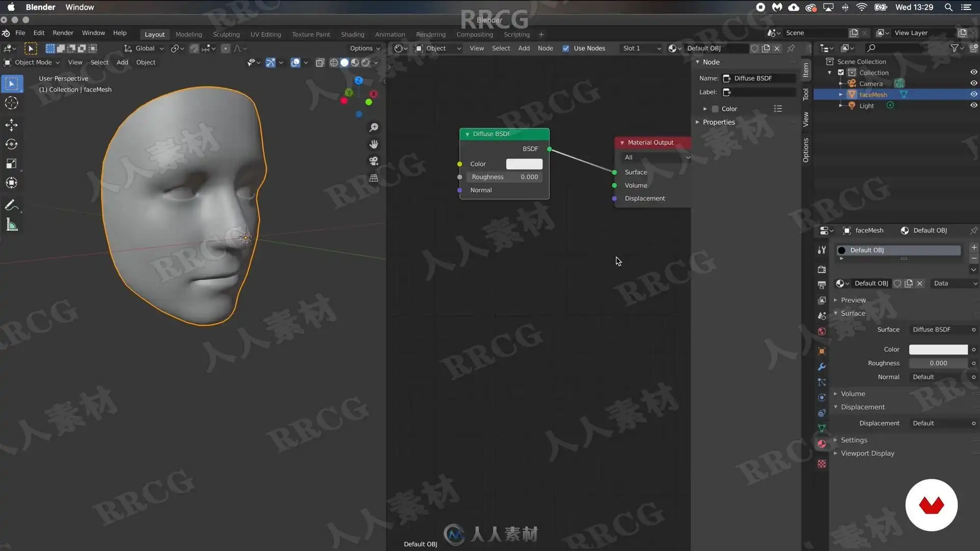Open the Render menu
Image resolution: width=980 pixels, height=551 pixels.
click(x=63, y=33)
